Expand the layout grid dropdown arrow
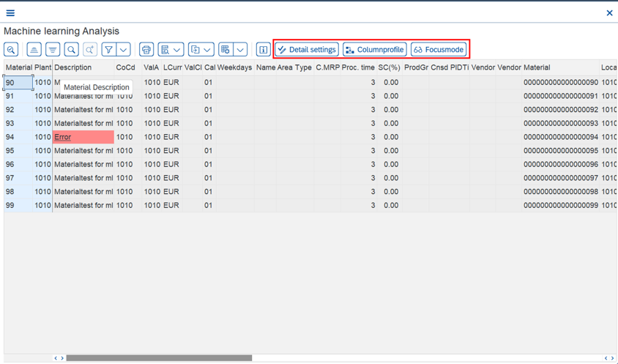This screenshot has height=364, width=618. click(x=240, y=50)
